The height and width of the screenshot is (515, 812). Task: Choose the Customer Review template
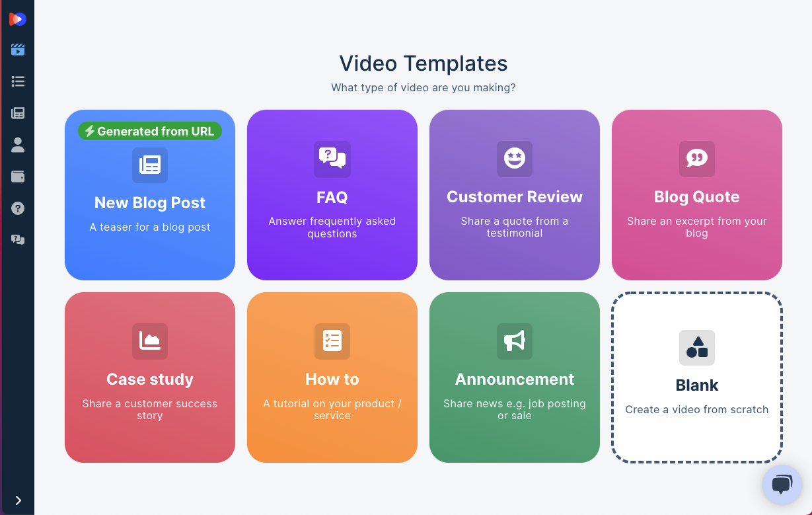(514, 195)
